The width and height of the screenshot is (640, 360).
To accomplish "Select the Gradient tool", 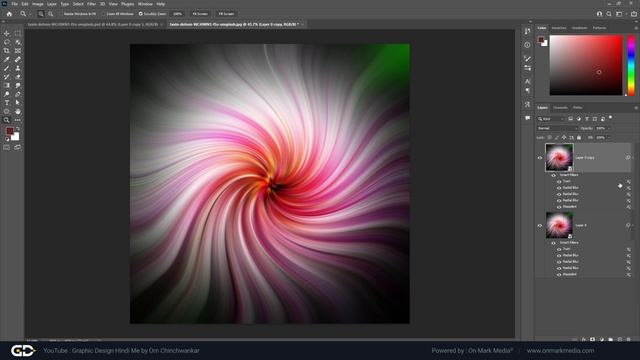I will tap(7, 85).
